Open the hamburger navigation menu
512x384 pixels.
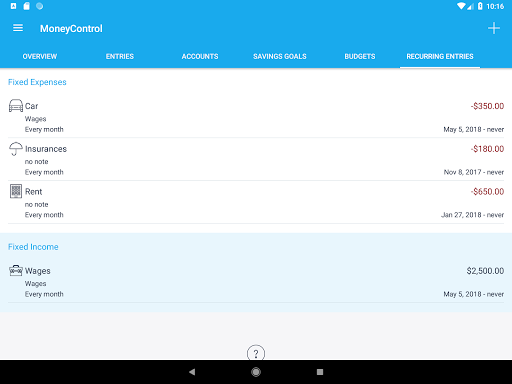[x=18, y=28]
